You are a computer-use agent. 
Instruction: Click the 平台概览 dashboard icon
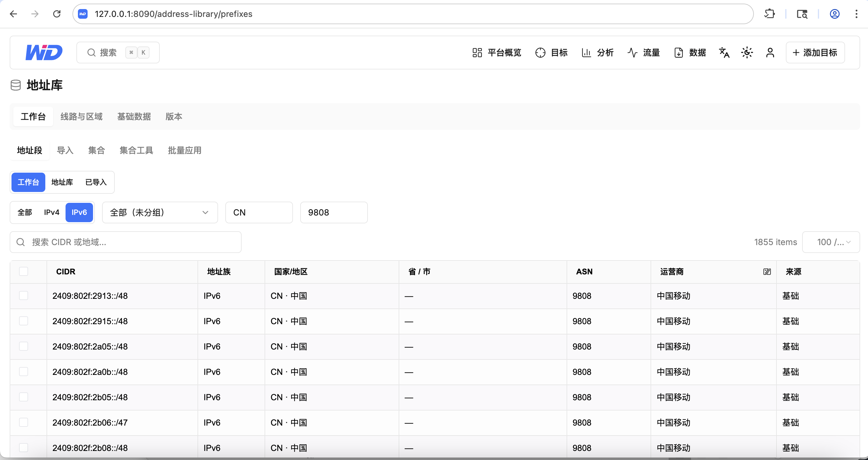click(x=477, y=53)
